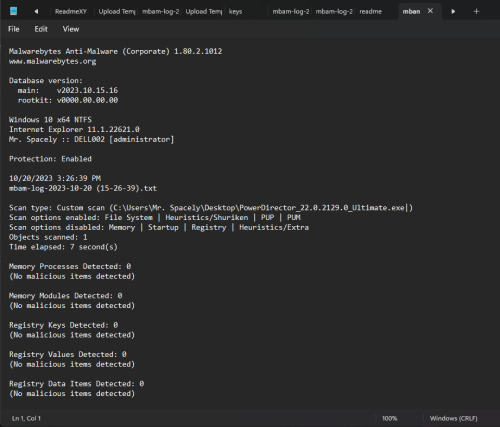500x427 pixels.
Task: Open the File menu
Action: tap(14, 29)
